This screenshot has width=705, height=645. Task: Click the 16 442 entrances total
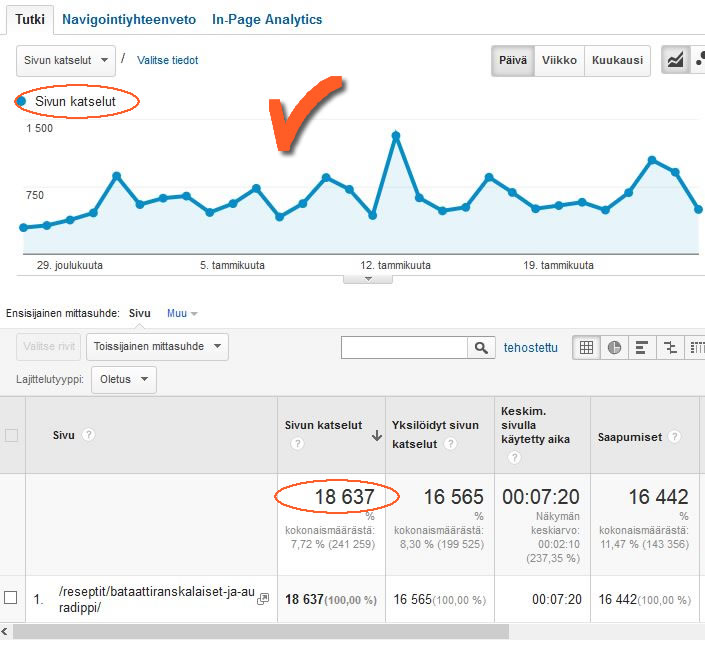(658, 497)
